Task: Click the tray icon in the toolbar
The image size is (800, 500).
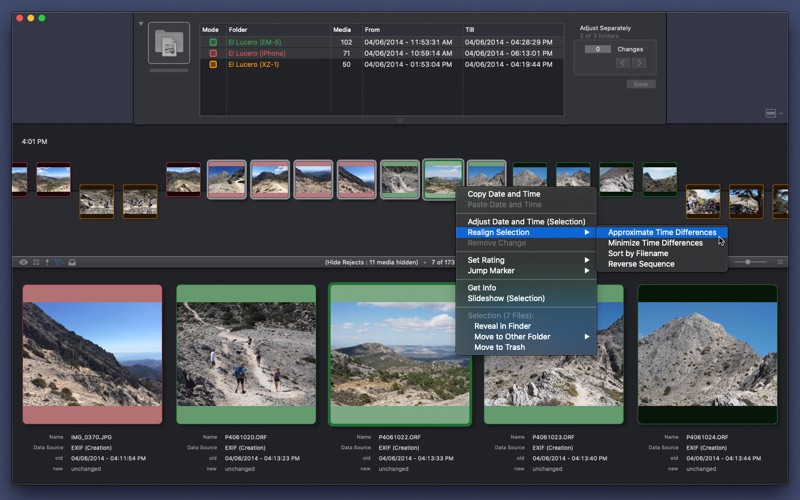Action: click(72, 262)
